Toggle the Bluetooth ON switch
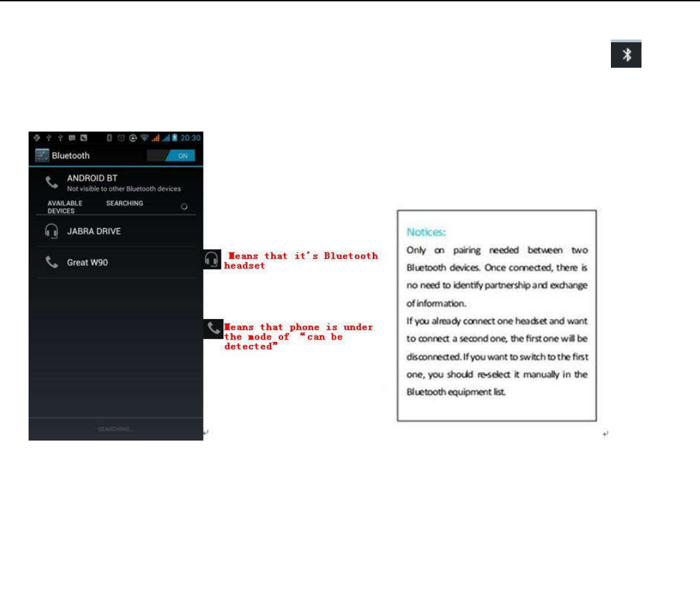This screenshot has width=700, height=614. coord(171,155)
